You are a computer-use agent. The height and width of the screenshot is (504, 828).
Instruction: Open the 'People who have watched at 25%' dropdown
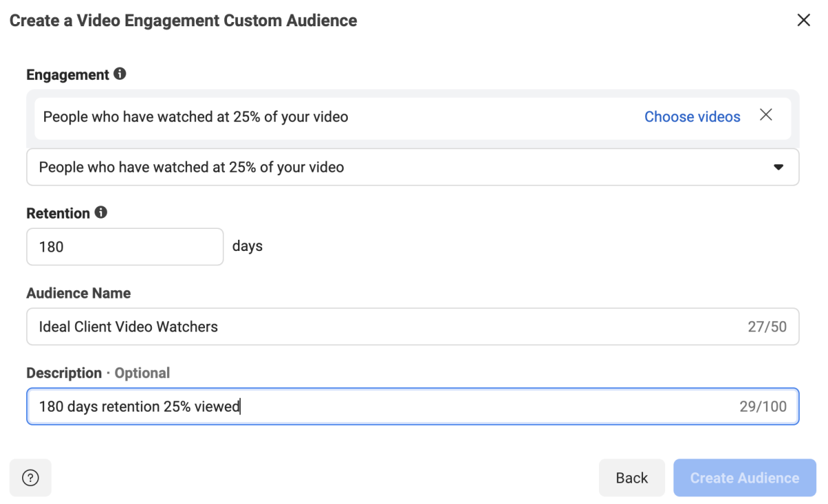click(x=413, y=167)
